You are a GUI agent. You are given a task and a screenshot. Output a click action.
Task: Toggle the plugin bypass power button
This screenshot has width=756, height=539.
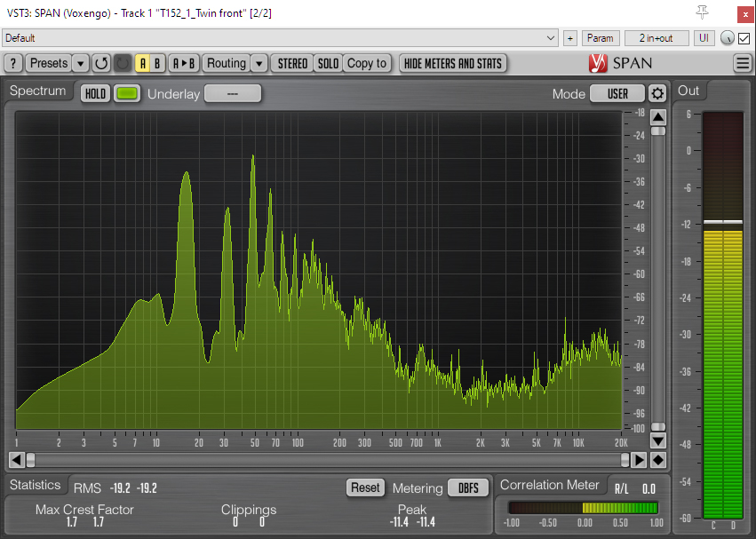pos(123,63)
